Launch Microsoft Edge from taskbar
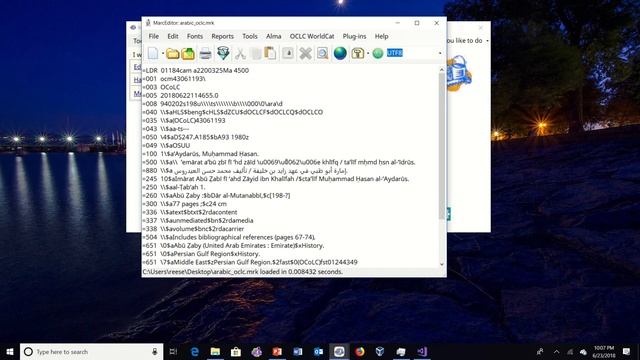This screenshot has height=360, width=640. point(195,351)
